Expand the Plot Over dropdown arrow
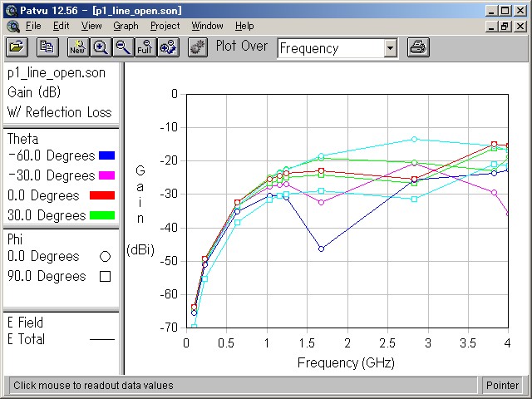Viewport: 532px width, 399px height. (x=390, y=48)
